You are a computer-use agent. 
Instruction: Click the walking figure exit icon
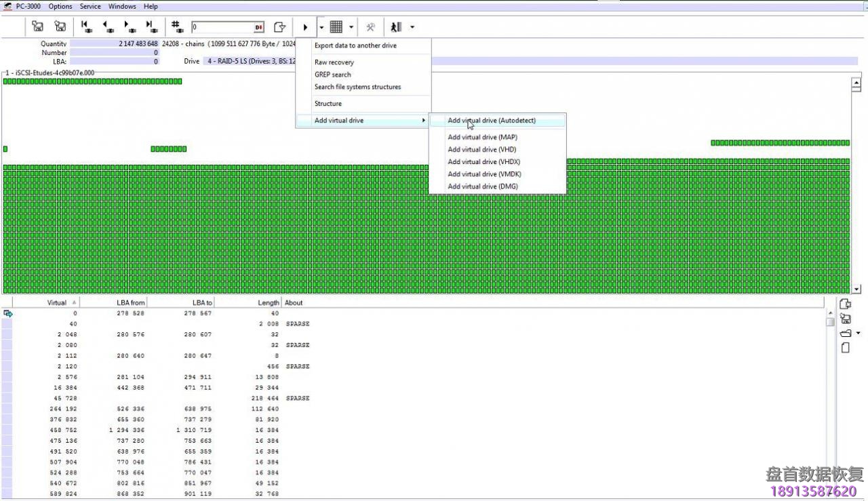[396, 27]
